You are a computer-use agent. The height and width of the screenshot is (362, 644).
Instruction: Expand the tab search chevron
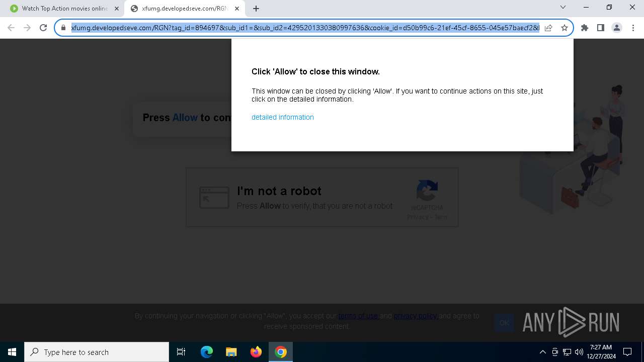tap(563, 7)
